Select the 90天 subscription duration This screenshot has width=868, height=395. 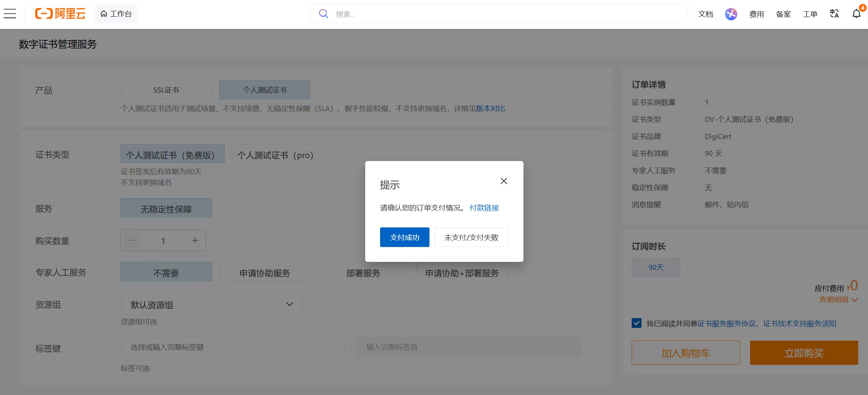(x=656, y=267)
